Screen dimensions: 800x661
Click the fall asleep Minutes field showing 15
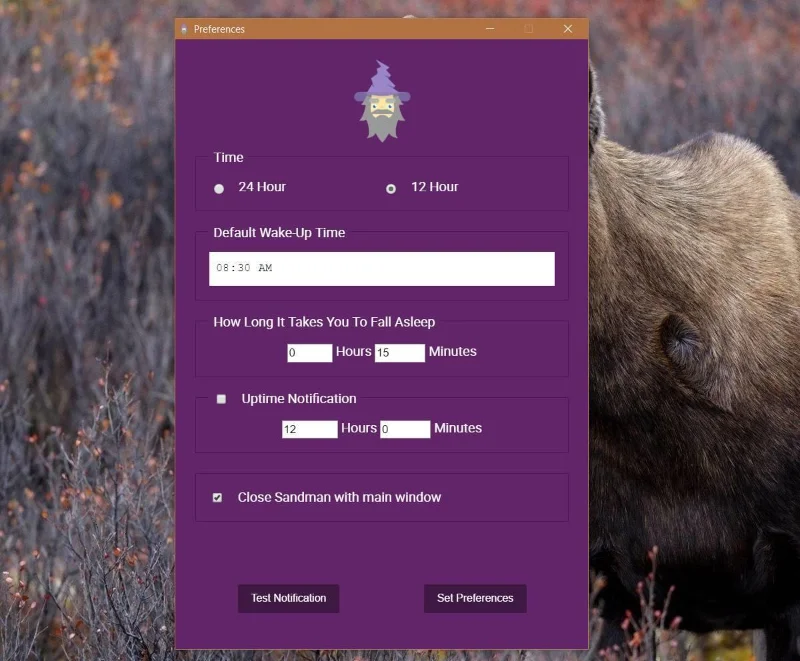[399, 353]
